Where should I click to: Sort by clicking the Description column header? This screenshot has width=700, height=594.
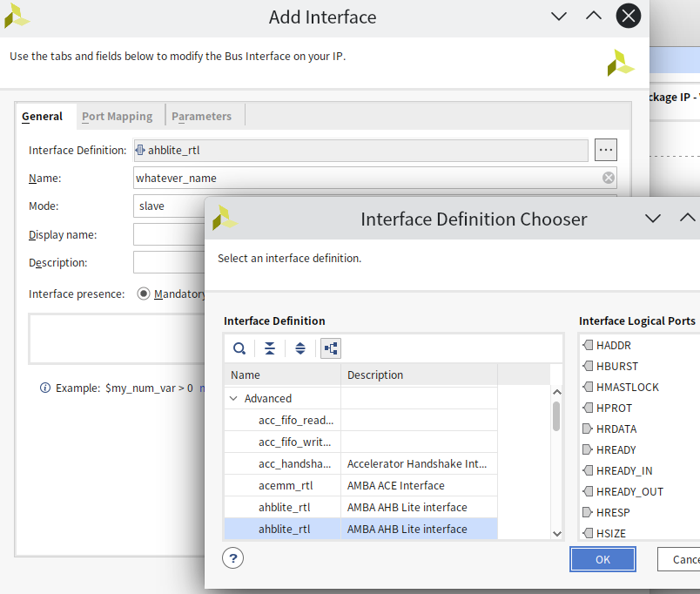click(x=418, y=375)
